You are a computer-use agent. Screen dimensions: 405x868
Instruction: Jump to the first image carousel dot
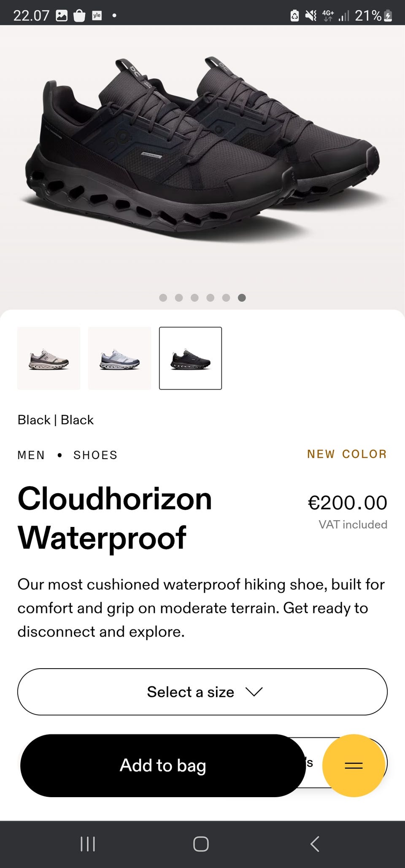[x=163, y=298]
